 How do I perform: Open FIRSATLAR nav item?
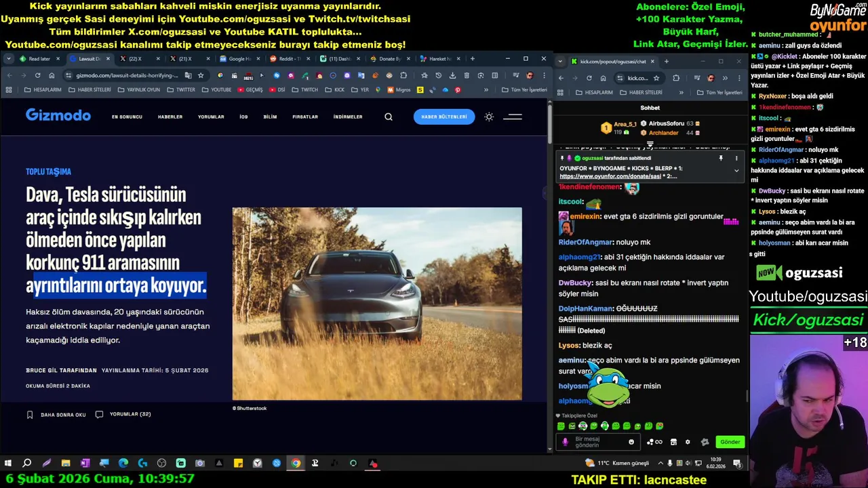[305, 117]
